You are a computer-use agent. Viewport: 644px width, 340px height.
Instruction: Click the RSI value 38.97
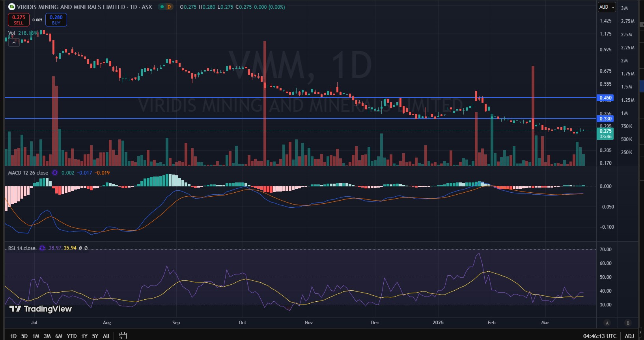pos(55,248)
